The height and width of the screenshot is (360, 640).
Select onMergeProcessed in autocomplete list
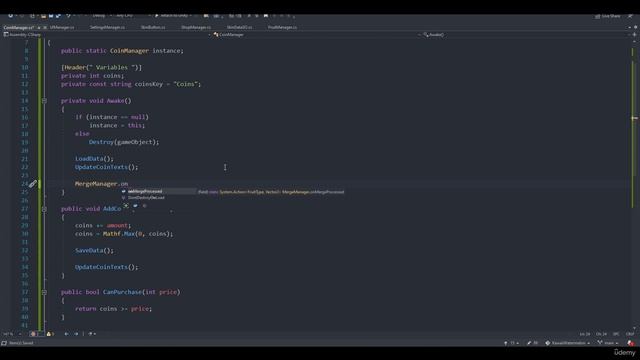click(x=158, y=191)
